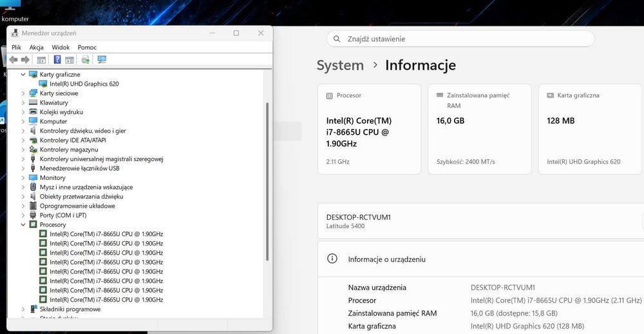This screenshot has height=334, width=644.
Task: Expand the Monitory node chevron
Action: (23, 178)
